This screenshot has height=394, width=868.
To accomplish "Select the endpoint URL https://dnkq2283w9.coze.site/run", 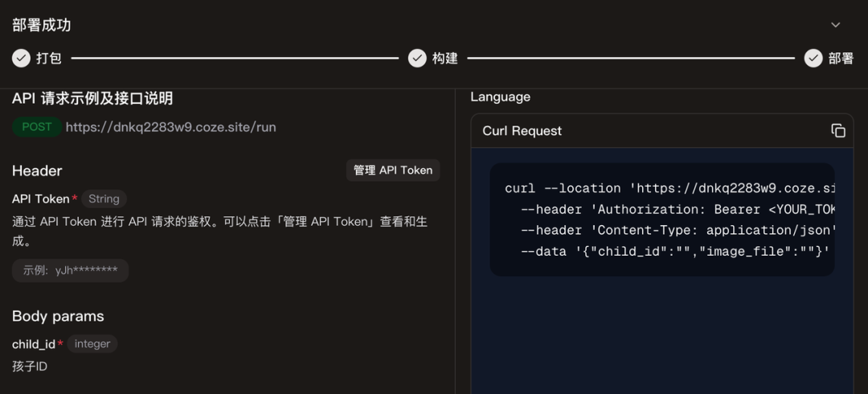I will point(171,128).
